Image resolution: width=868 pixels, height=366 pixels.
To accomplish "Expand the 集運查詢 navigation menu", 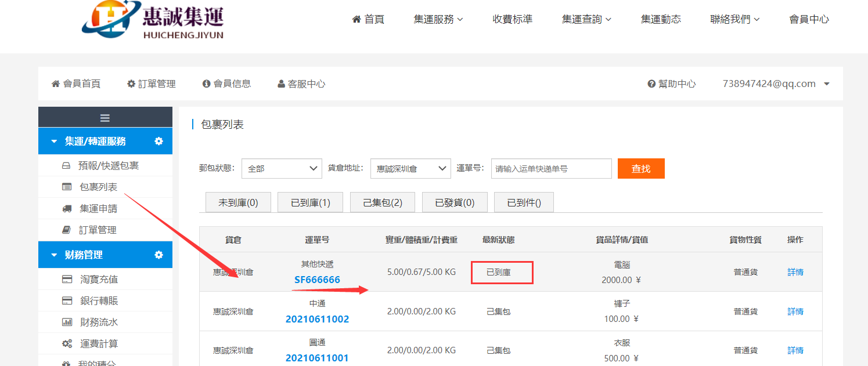I will coord(586,19).
